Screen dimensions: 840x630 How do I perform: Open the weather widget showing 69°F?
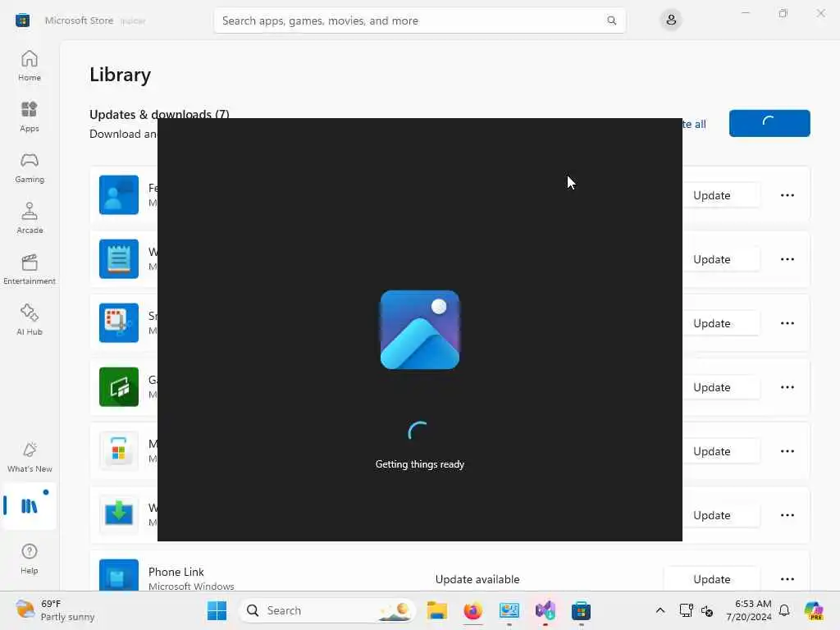tap(55, 610)
